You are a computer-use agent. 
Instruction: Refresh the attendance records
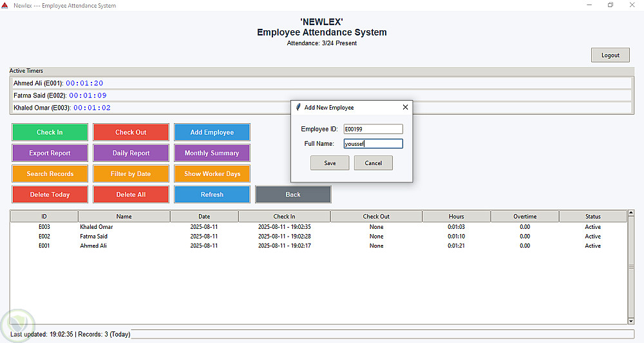click(x=212, y=195)
